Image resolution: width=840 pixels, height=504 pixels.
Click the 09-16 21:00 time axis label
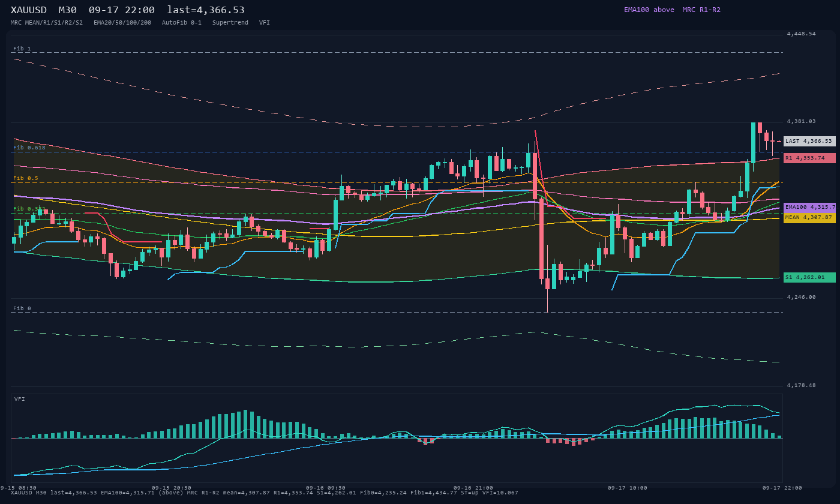point(473,488)
